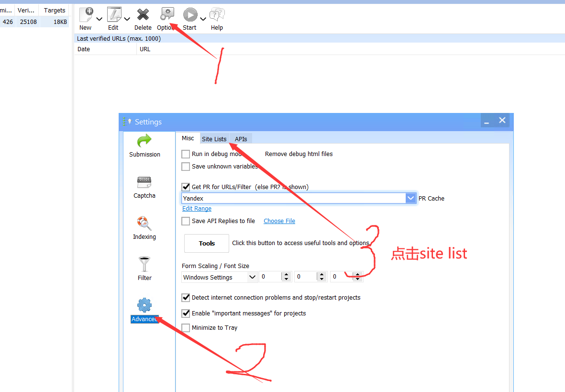Uncheck Get PR for URLs/Filter
Image resolution: width=565 pixels, height=392 pixels.
[186, 187]
